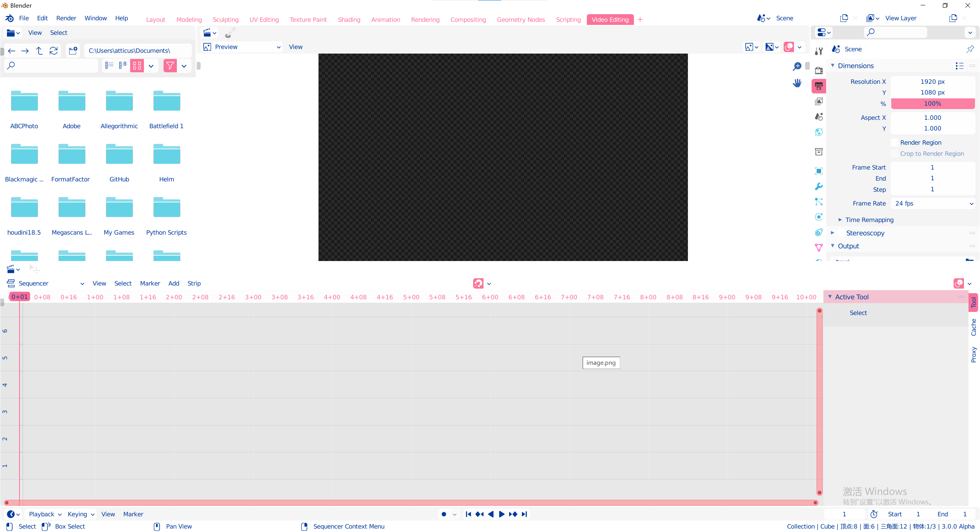Viewport: 980px width, 532px height.
Task: Open the Strip menu in sequencer
Action: 194,283
